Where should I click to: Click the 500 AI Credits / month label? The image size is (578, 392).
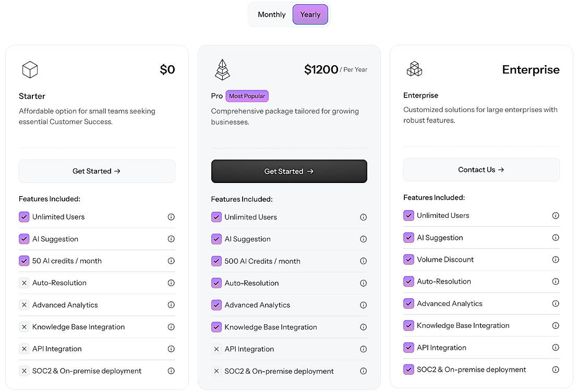click(x=262, y=261)
